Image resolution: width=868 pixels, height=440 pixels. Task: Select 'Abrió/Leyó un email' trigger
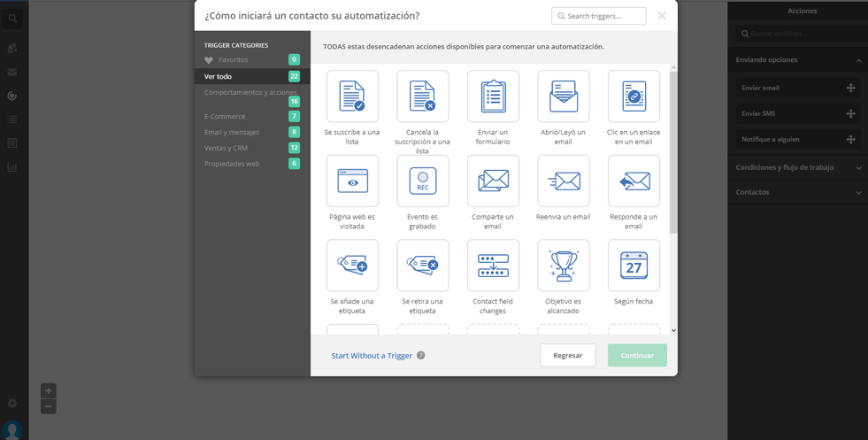coord(564,96)
